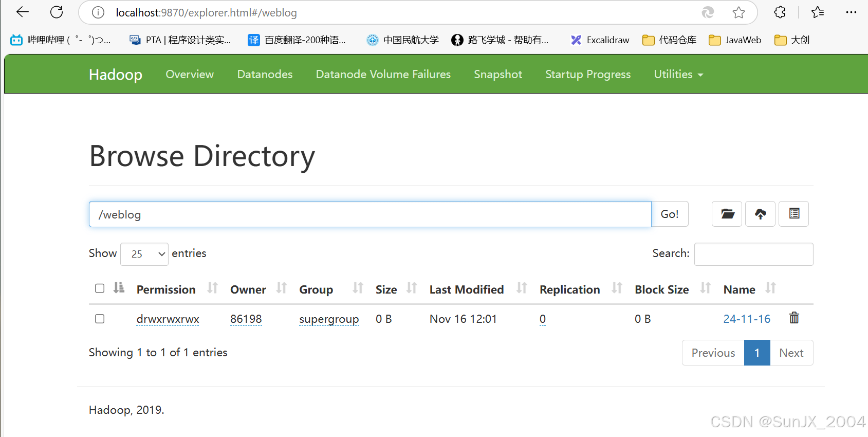Open the JavaWeb bookmark folder
Screen dimensions: 868x437
735,40
